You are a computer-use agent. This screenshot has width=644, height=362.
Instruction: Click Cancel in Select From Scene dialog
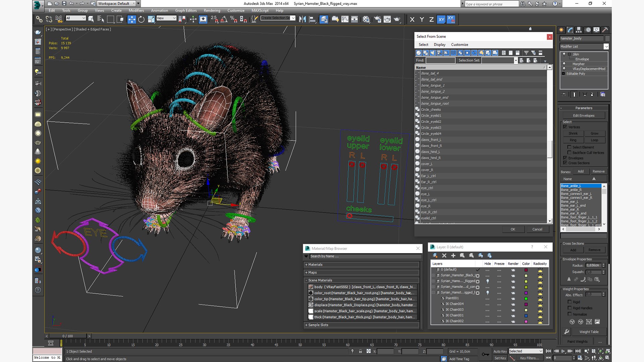coord(537,229)
